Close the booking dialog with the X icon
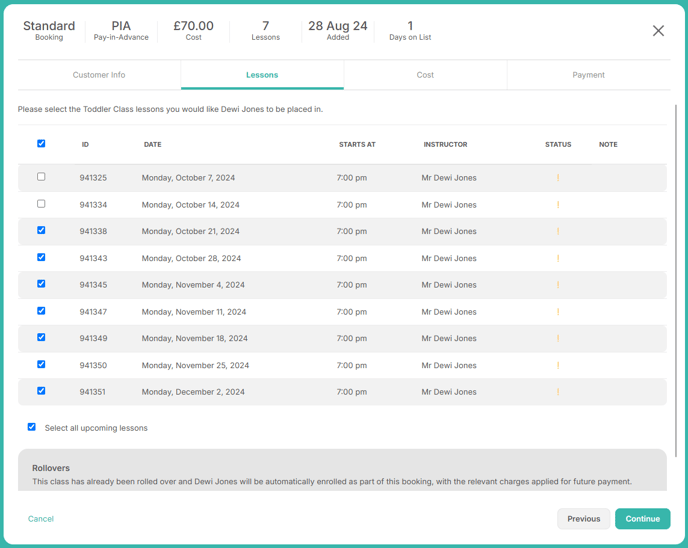688x548 pixels. [x=658, y=31]
